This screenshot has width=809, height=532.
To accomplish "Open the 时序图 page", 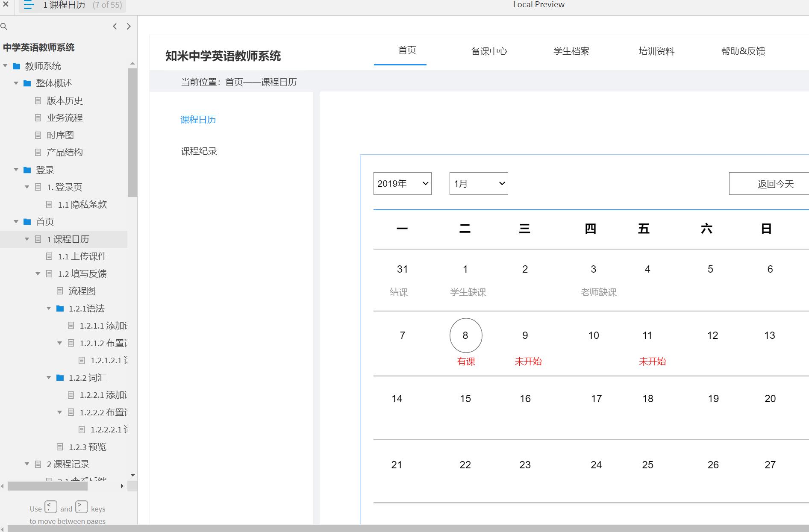I will tap(60, 135).
